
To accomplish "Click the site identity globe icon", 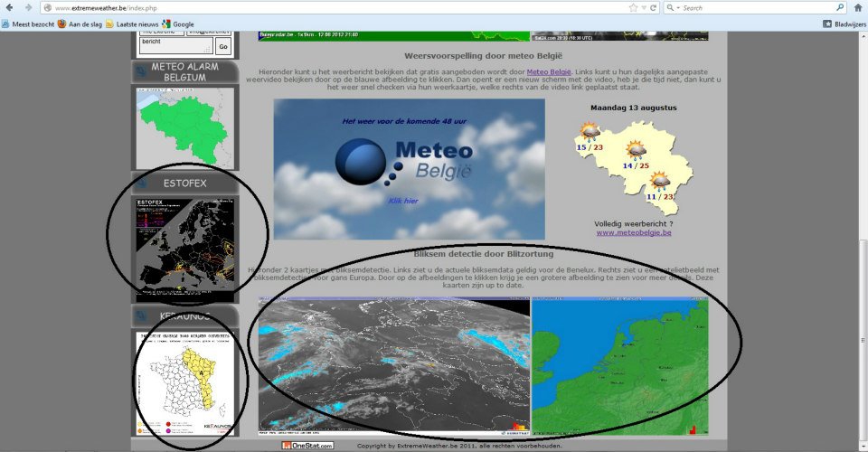I will [48, 8].
